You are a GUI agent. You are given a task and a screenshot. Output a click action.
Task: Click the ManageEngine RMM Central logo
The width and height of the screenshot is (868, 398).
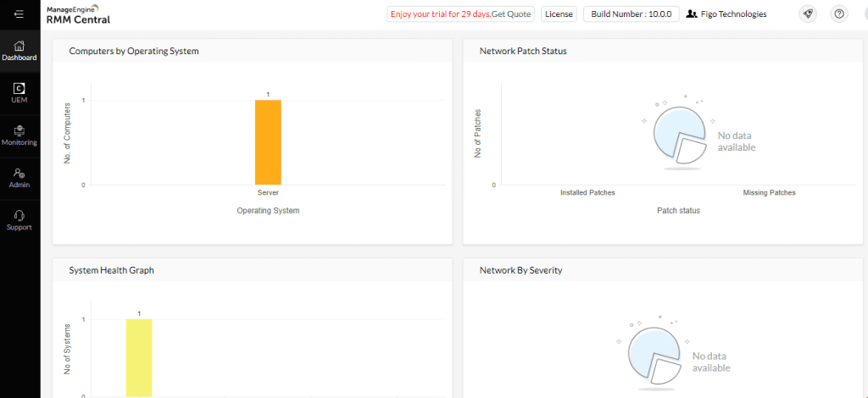[x=78, y=14]
